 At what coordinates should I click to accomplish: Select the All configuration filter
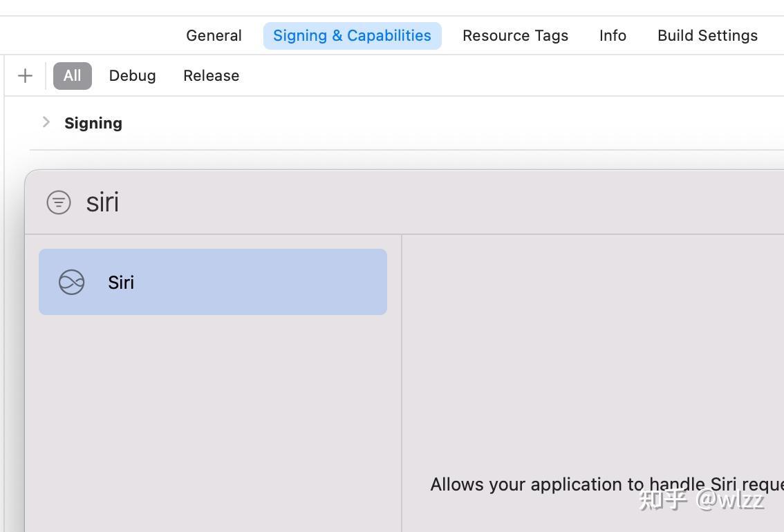[x=72, y=75]
